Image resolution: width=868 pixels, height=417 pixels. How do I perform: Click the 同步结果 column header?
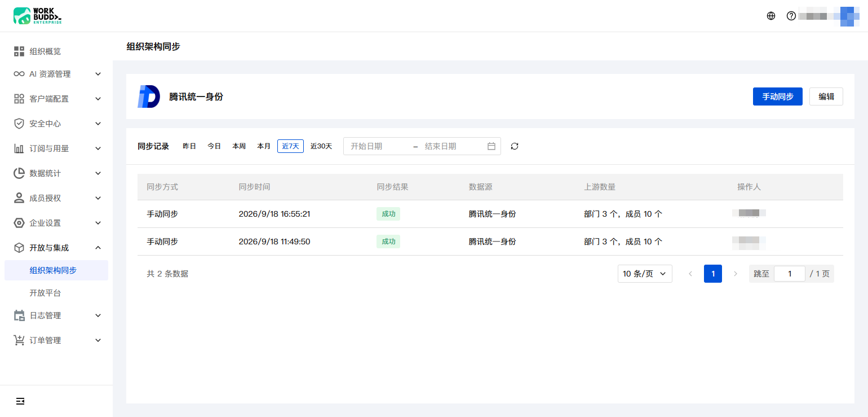(x=392, y=187)
